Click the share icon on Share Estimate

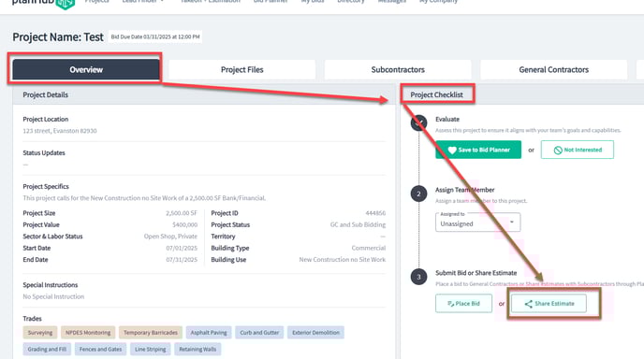pyautogui.click(x=529, y=304)
